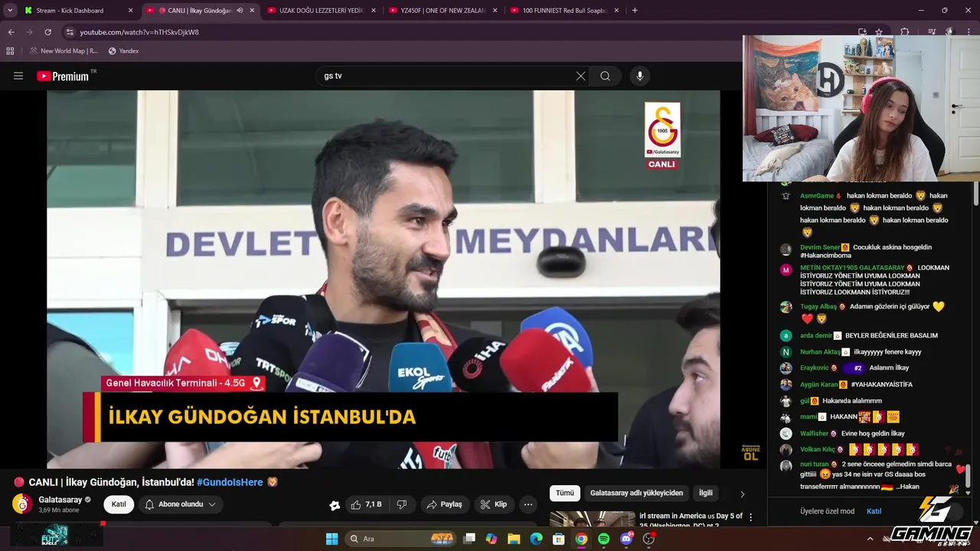
Task: Open options for 'irl stream in America' video
Action: click(750, 518)
